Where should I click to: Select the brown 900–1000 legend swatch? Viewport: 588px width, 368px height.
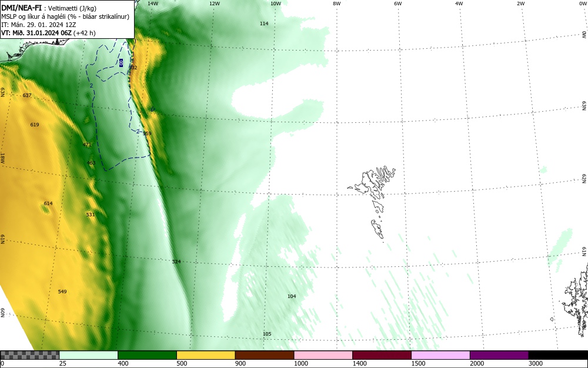265,355
